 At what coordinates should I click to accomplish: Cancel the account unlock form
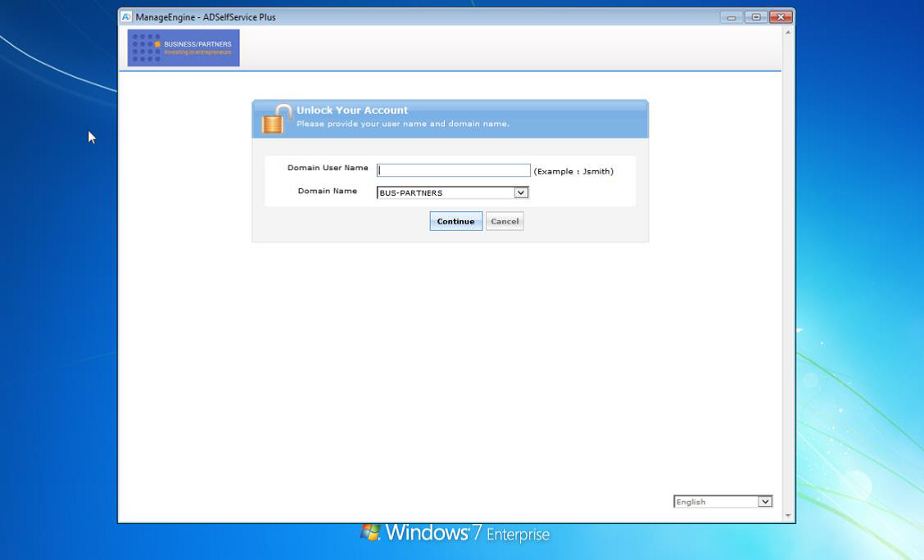point(505,221)
